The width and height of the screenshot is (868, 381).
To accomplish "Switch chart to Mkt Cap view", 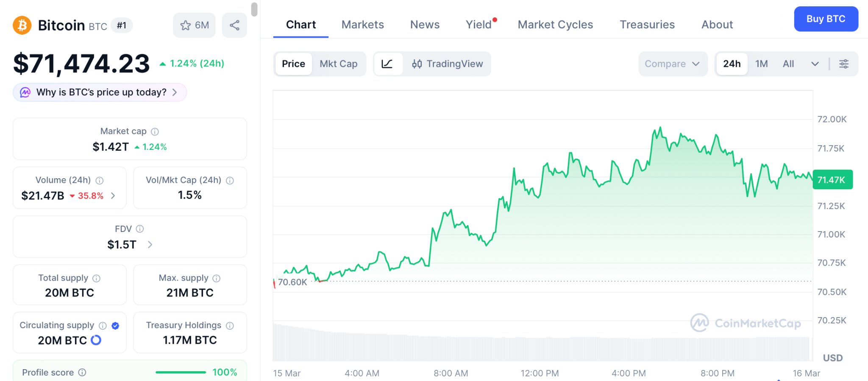I will pos(338,64).
